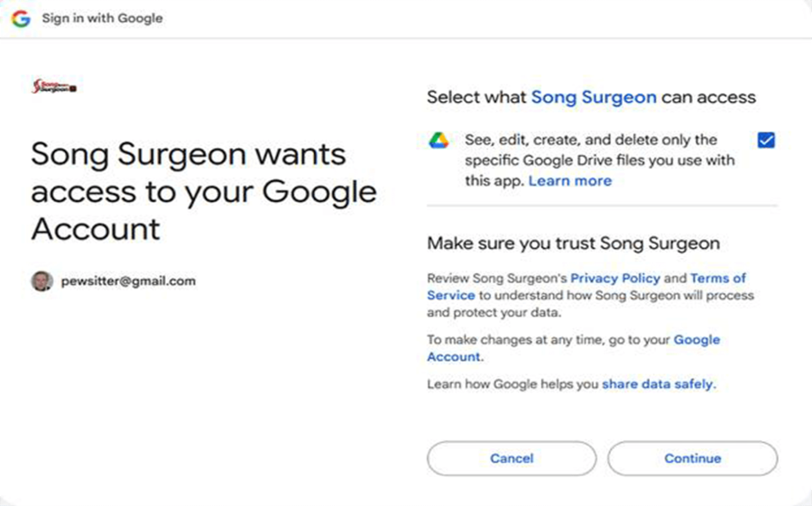
Task: Click the Sign in with Google title
Action: coord(102,18)
